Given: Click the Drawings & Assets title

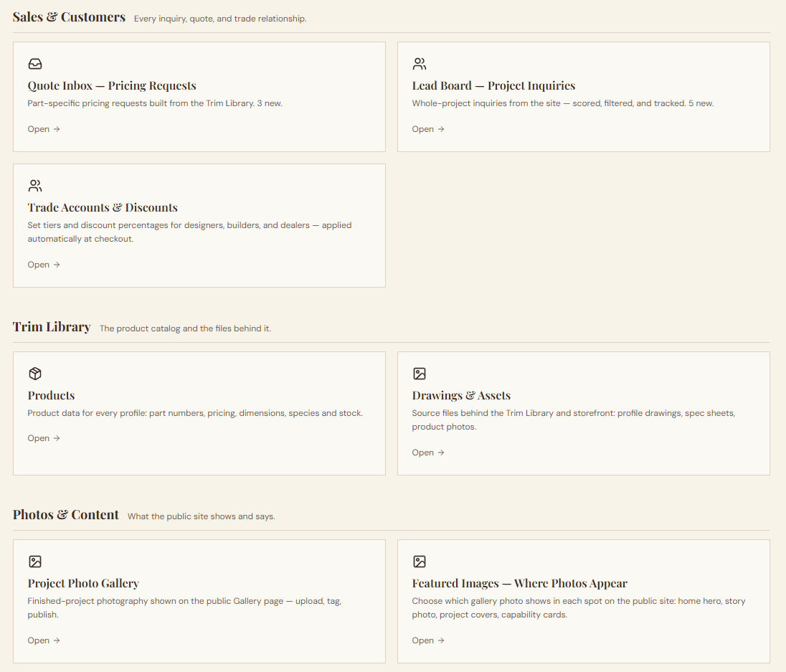Looking at the screenshot, I should pos(461,395).
